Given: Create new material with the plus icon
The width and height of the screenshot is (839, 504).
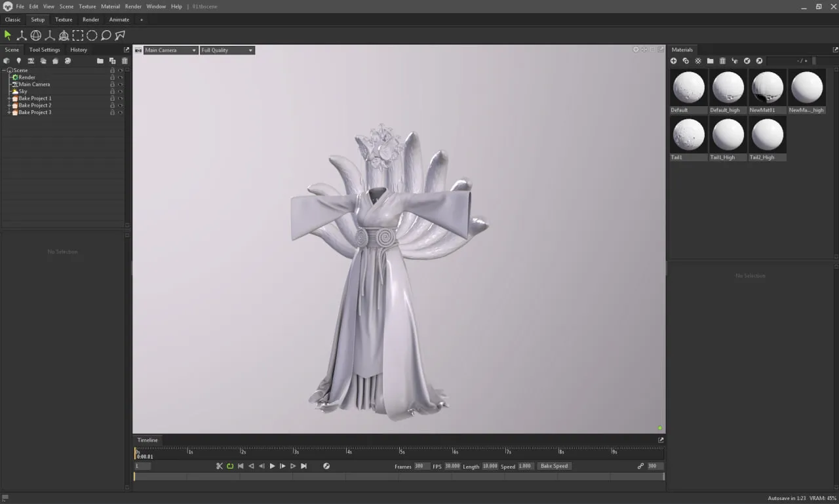Looking at the screenshot, I should [x=673, y=61].
